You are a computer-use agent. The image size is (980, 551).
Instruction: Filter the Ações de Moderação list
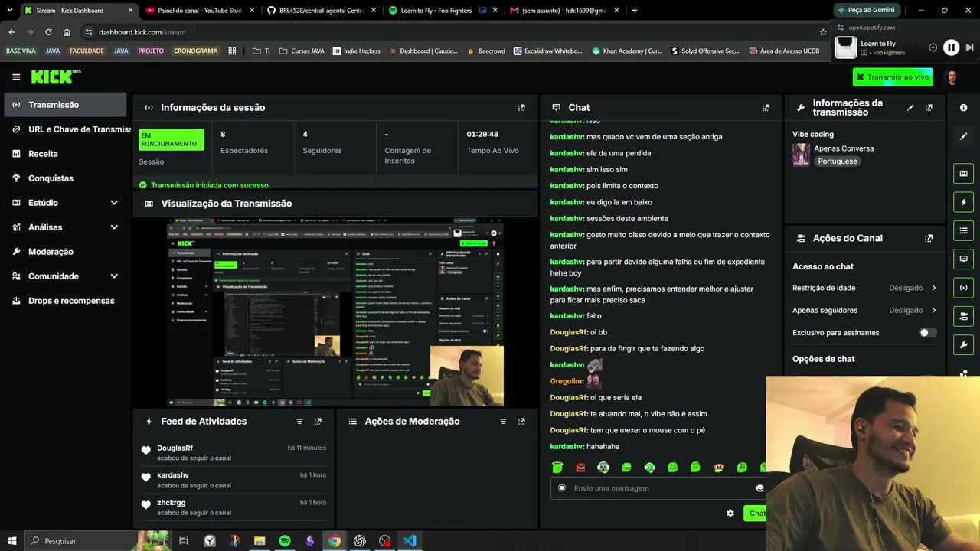pyautogui.click(x=503, y=422)
